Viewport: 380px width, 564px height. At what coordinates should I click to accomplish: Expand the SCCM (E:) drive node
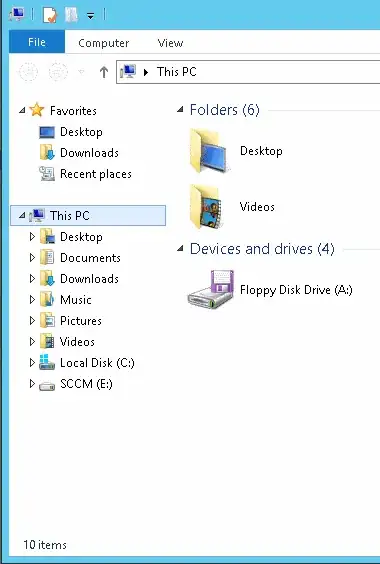point(32,383)
